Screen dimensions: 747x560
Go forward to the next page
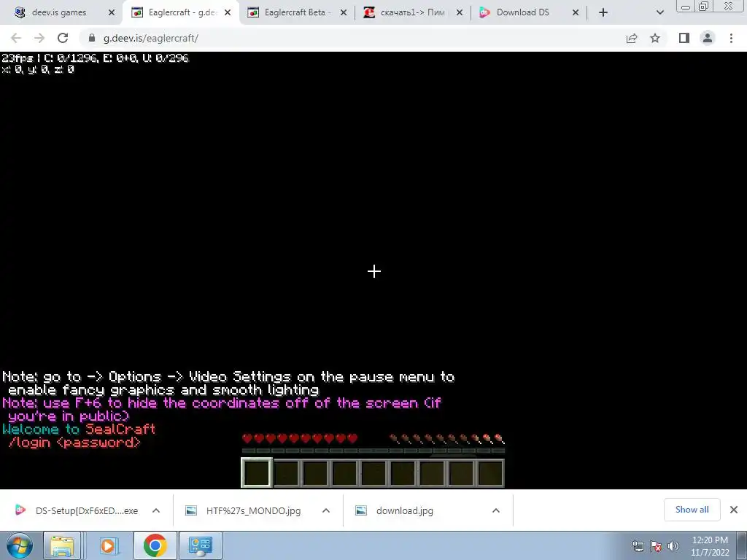point(39,38)
